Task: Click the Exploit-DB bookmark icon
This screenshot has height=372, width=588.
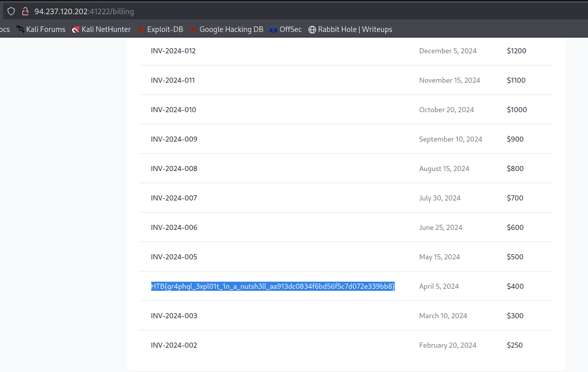Action: (x=141, y=29)
